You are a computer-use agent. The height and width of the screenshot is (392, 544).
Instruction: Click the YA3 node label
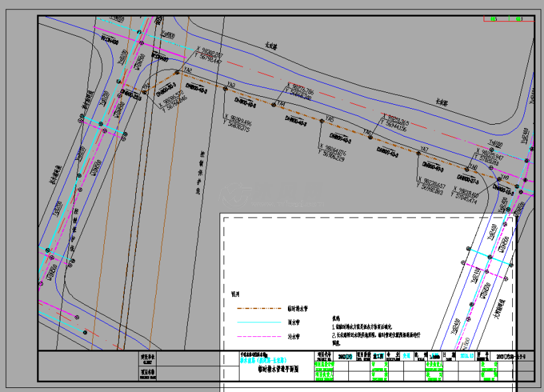tap(231, 85)
